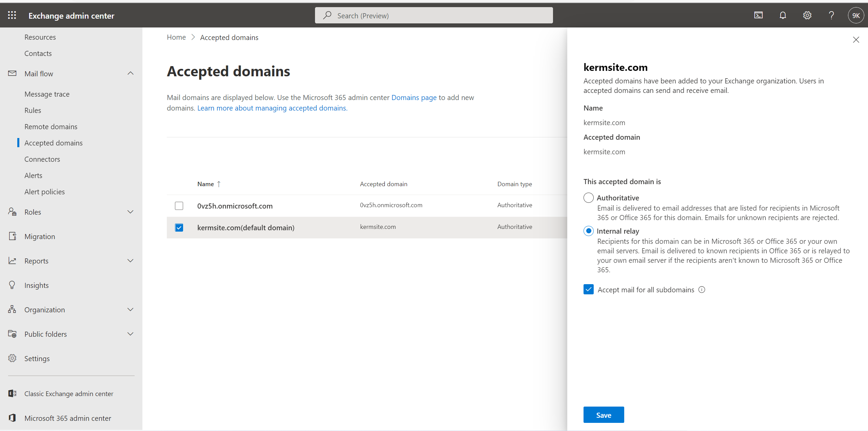Open the 9K account avatar
Image resolution: width=868 pixels, height=431 pixels.
tap(855, 15)
